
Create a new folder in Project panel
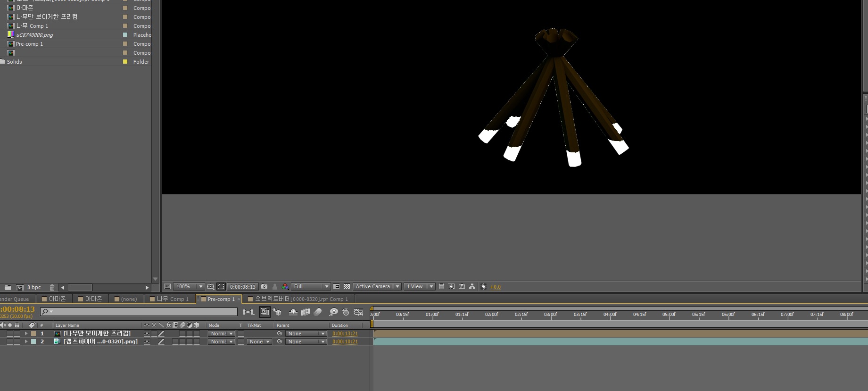(x=8, y=287)
